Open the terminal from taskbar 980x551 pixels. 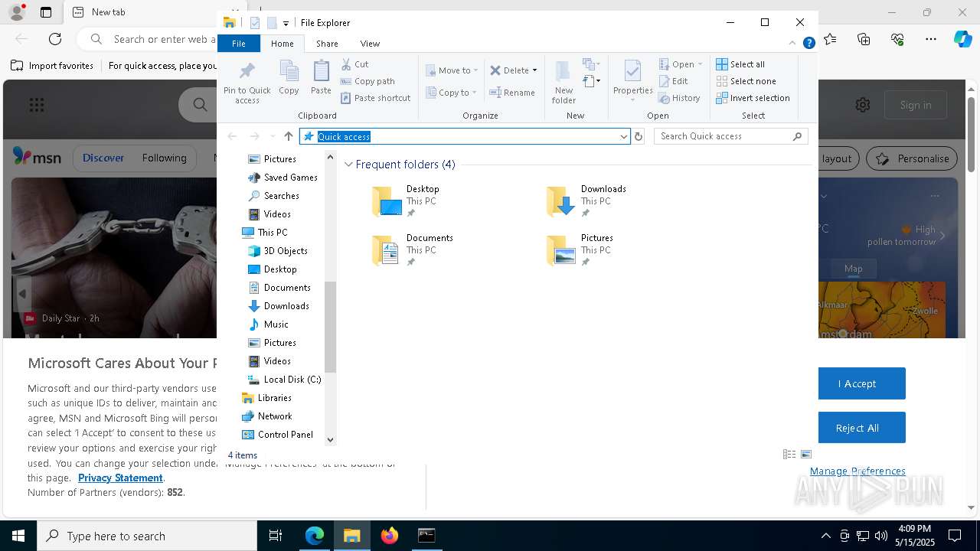point(426,536)
